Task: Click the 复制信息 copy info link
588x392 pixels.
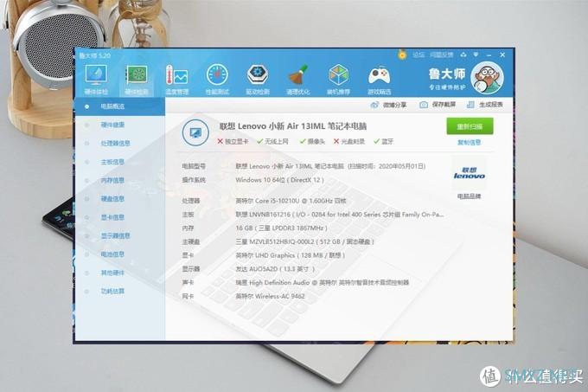Action: coord(470,143)
